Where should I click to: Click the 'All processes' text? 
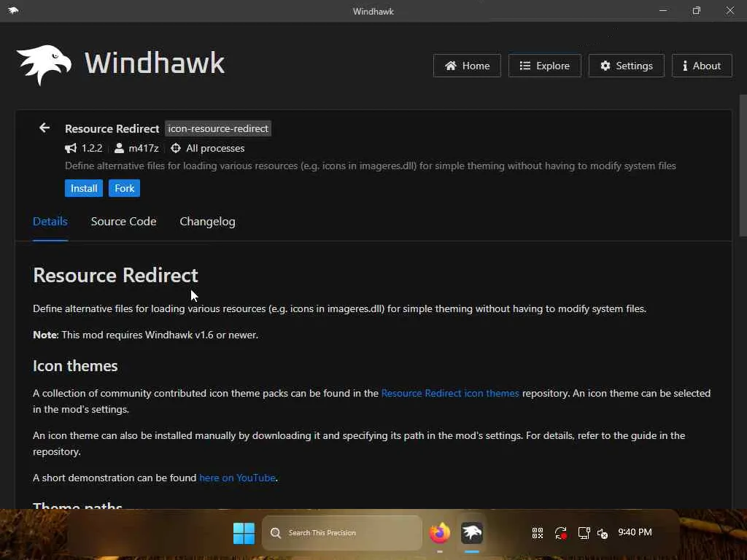point(215,148)
